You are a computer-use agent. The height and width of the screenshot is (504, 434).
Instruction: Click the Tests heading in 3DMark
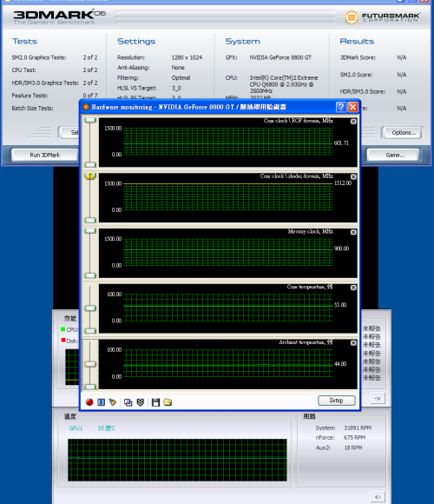point(24,41)
